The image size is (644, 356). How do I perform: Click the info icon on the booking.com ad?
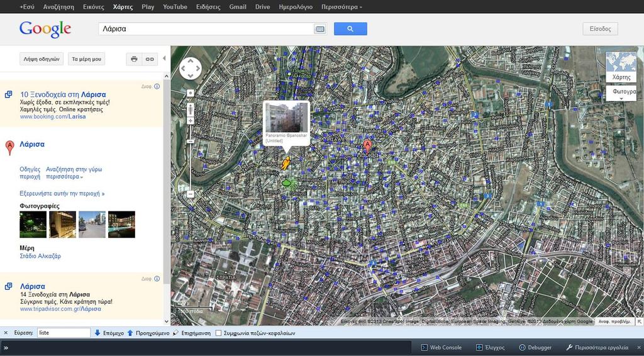point(157,87)
